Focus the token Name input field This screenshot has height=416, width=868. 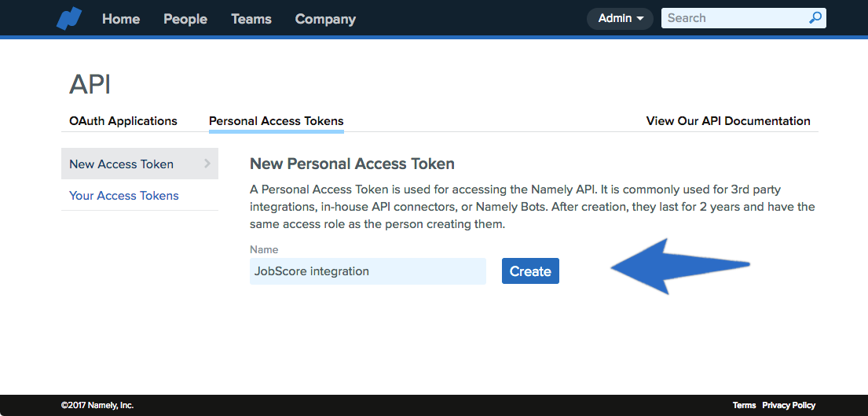(x=368, y=271)
